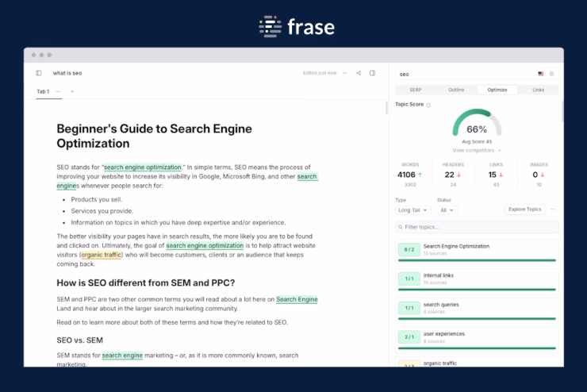Click the red down arrow beside Images count

(x=543, y=175)
